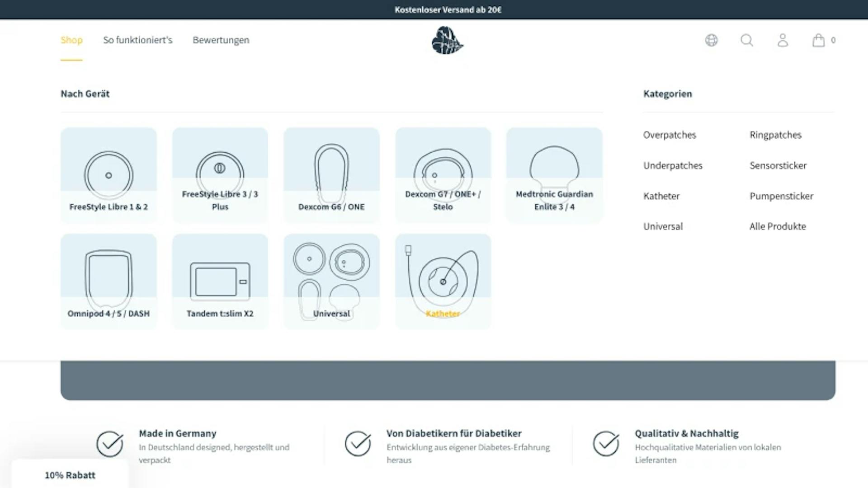The width and height of the screenshot is (868, 488).
Task: Open the Shop menu item
Action: pos(71,40)
